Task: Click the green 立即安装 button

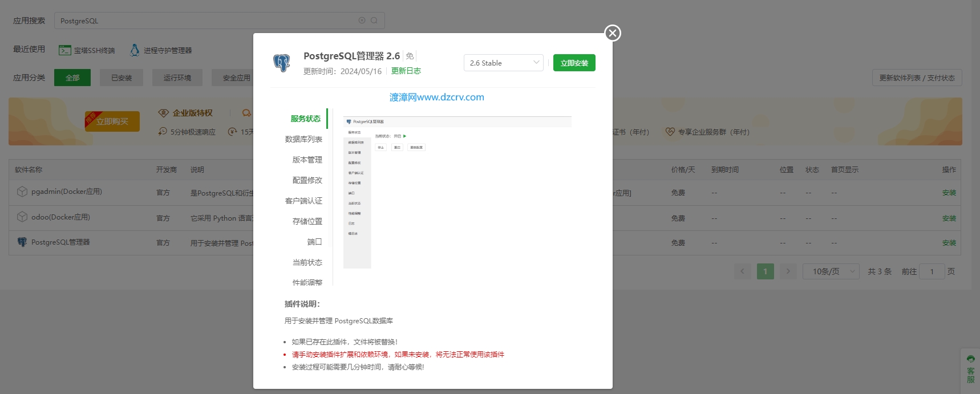Action: [x=574, y=63]
